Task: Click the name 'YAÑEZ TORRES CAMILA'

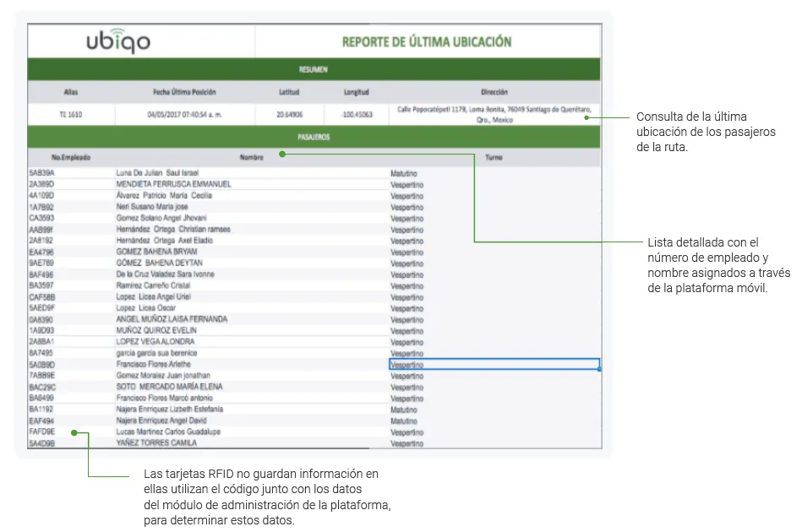Action: pyautogui.click(x=156, y=443)
